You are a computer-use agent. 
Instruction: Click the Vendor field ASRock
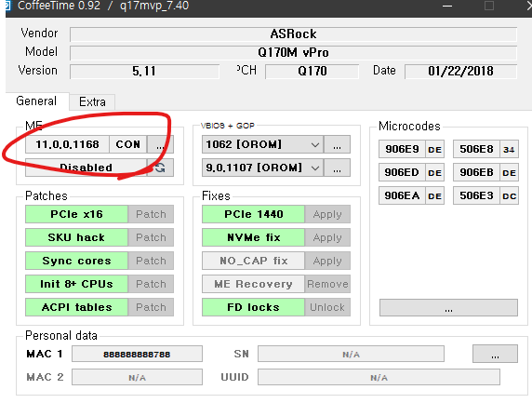click(293, 34)
